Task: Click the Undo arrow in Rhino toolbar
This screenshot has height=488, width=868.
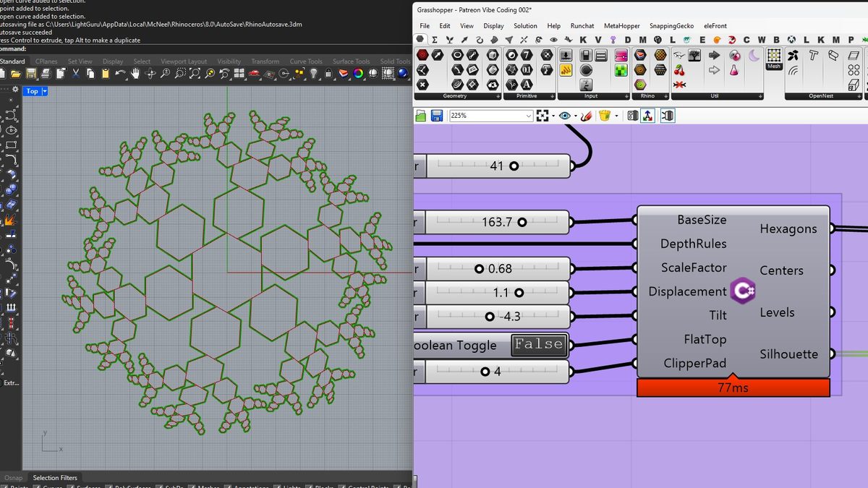Action: (x=120, y=73)
